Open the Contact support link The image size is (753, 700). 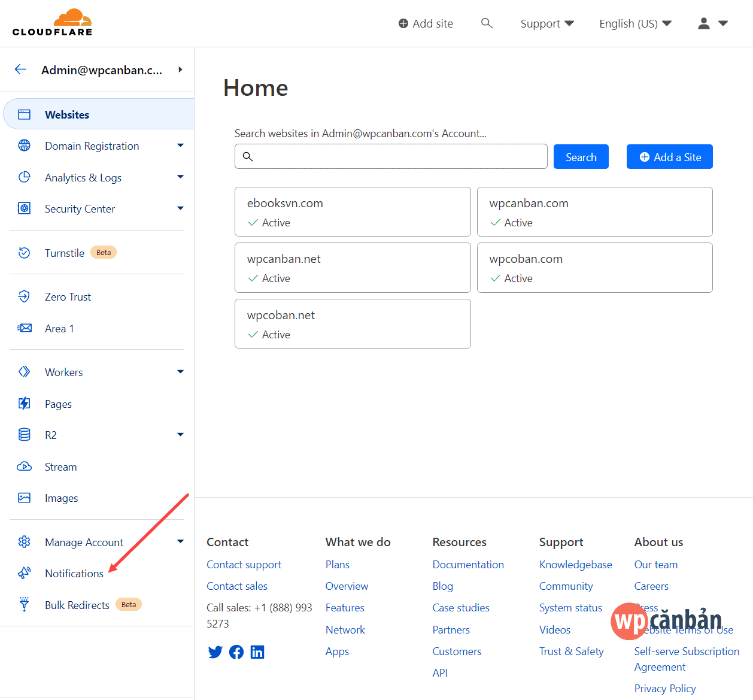(244, 565)
